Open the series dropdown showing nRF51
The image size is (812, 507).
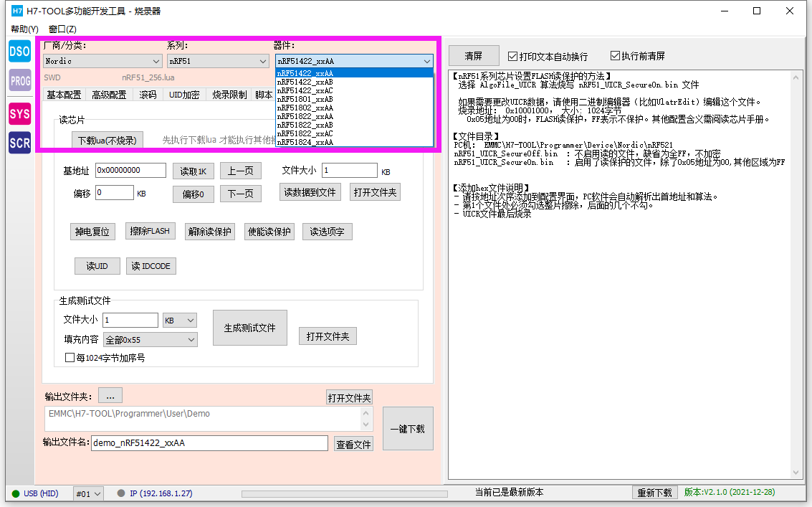pyautogui.click(x=217, y=61)
